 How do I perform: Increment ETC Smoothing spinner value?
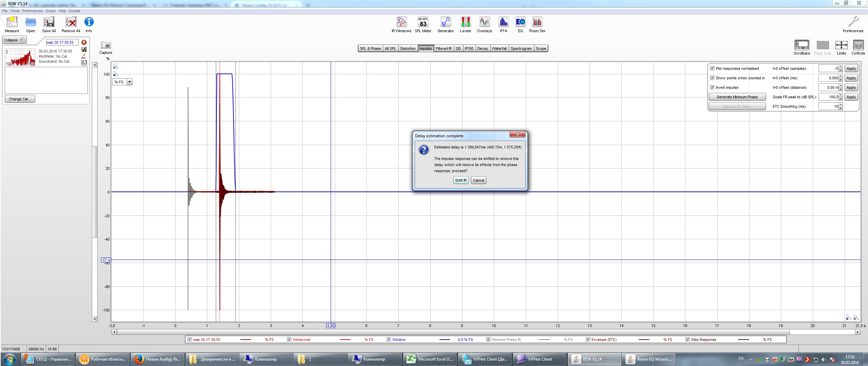pyautogui.click(x=841, y=105)
